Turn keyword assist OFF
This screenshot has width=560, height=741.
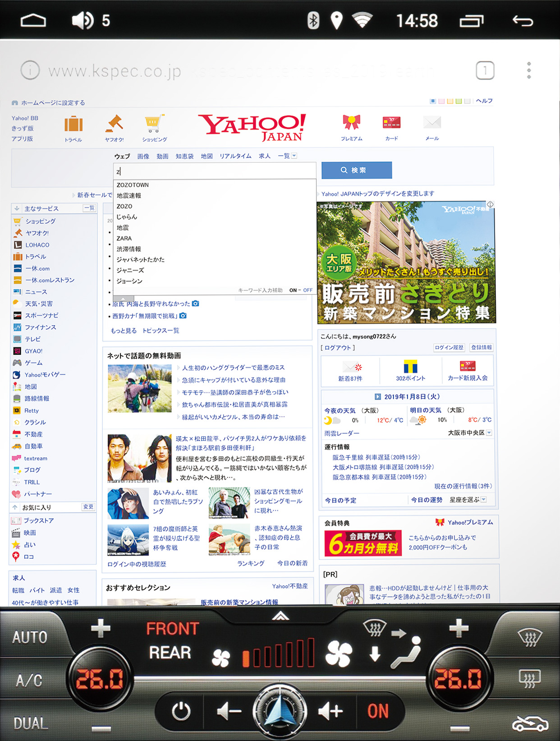[308, 290]
